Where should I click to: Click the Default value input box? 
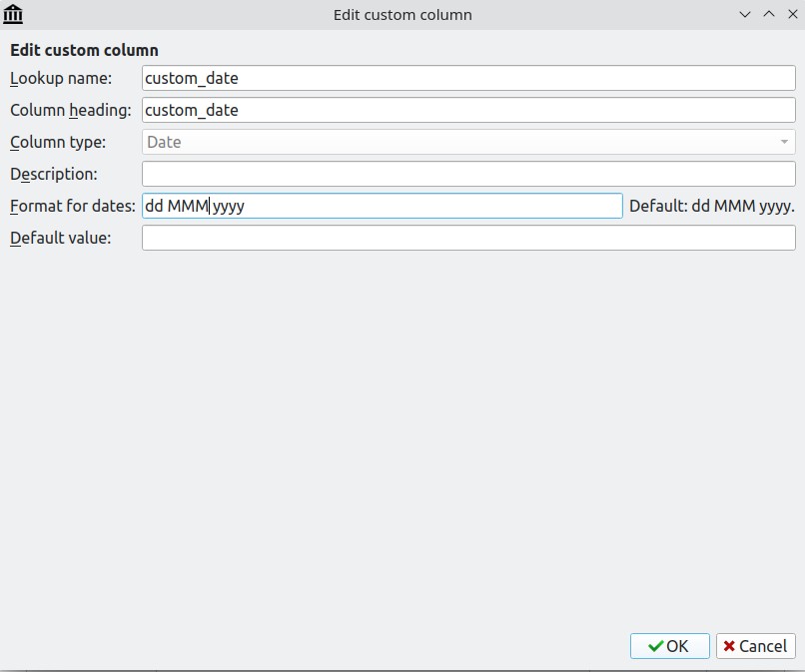468,238
